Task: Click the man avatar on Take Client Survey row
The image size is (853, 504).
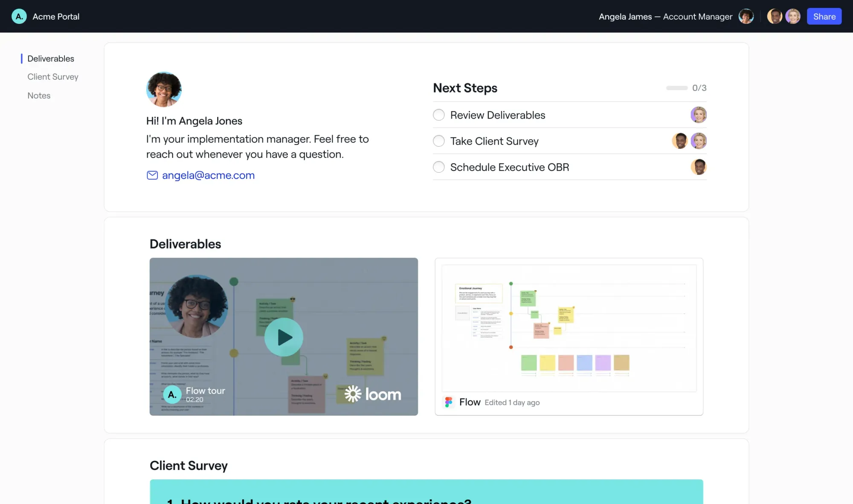Action: [x=680, y=141]
